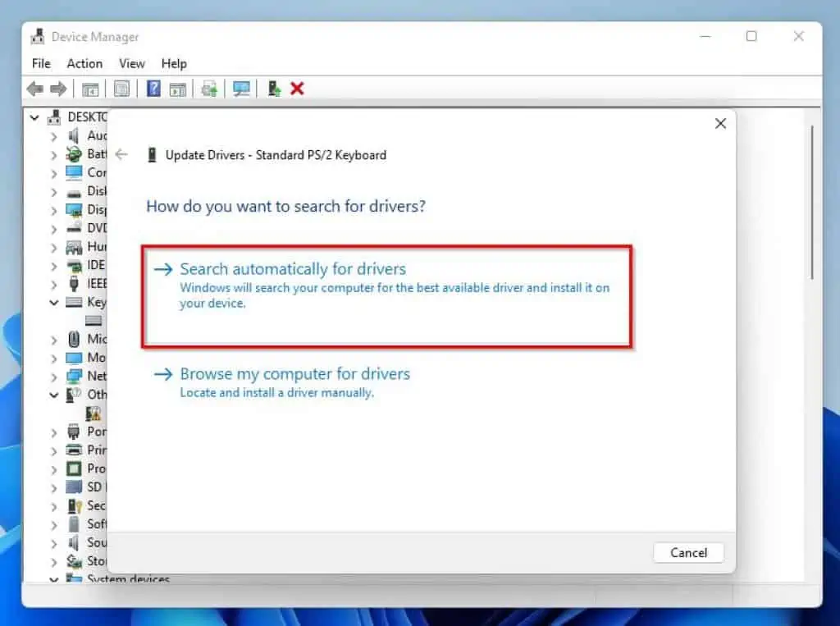Viewport: 840px width, 626px height.
Task: Select the IDE controller icon in tree
Action: (x=74, y=265)
